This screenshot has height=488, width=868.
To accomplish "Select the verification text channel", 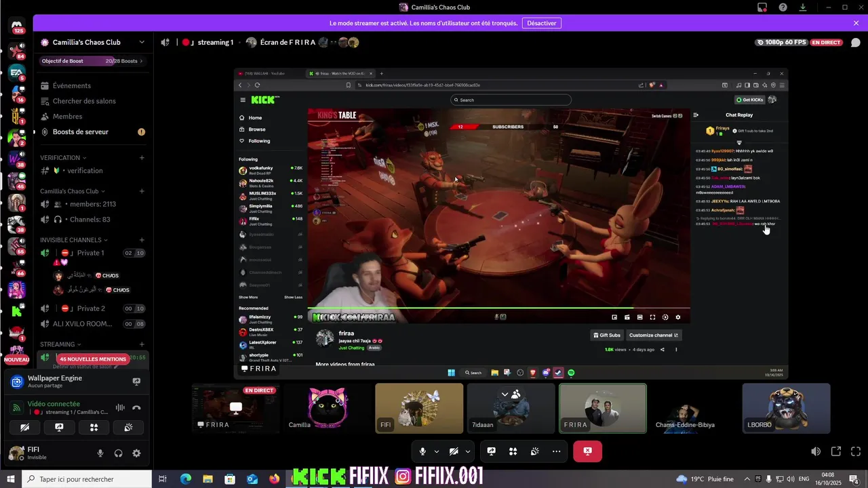I will coord(93,171).
